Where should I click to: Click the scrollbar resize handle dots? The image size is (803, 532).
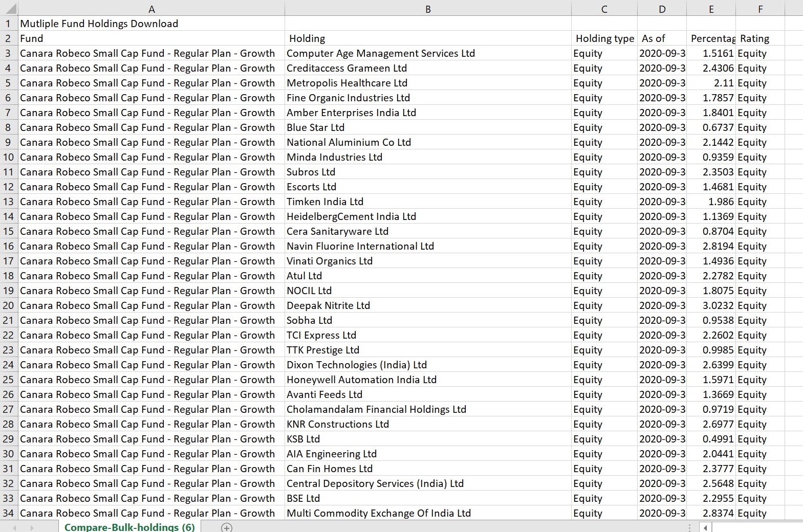point(689,527)
